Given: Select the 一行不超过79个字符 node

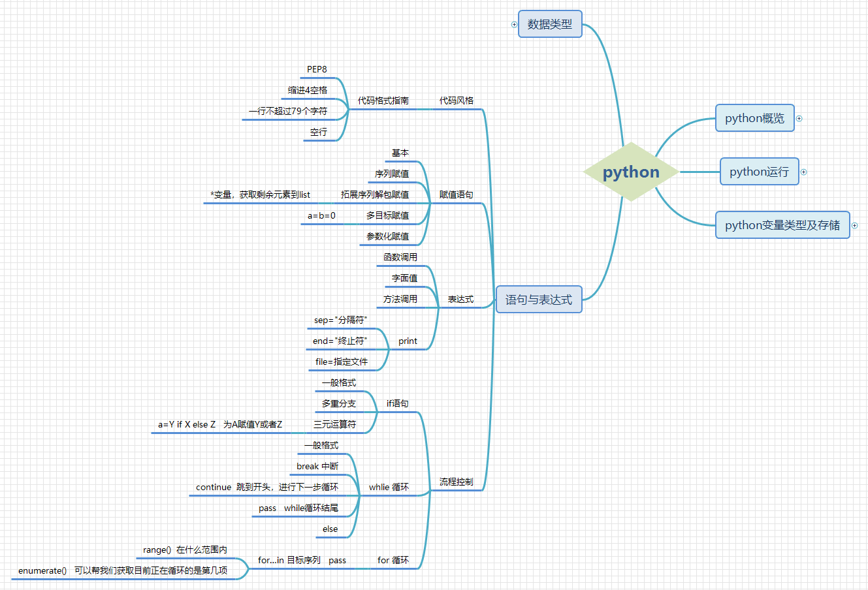Looking at the screenshot, I should [288, 111].
